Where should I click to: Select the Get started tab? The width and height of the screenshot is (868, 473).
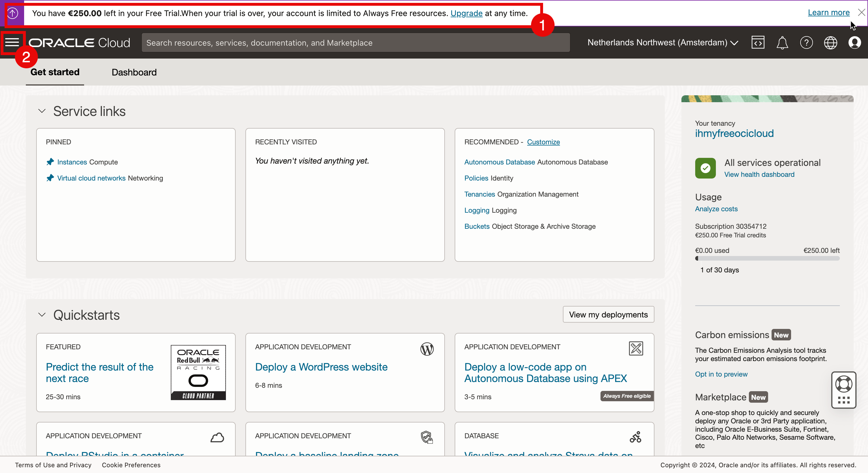tap(55, 72)
